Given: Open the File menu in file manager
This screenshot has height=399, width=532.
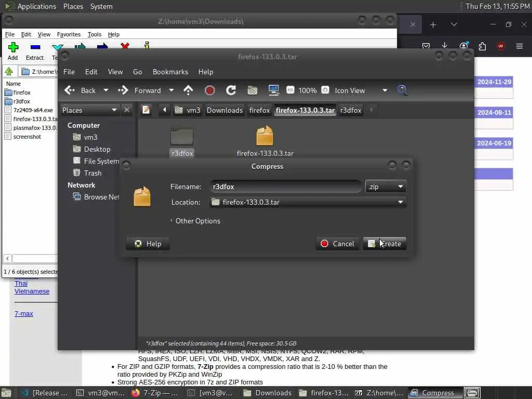Looking at the screenshot, I should coord(69,72).
